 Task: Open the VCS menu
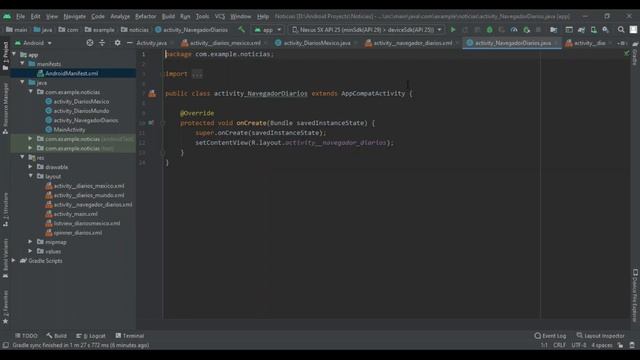pyautogui.click(x=220, y=16)
